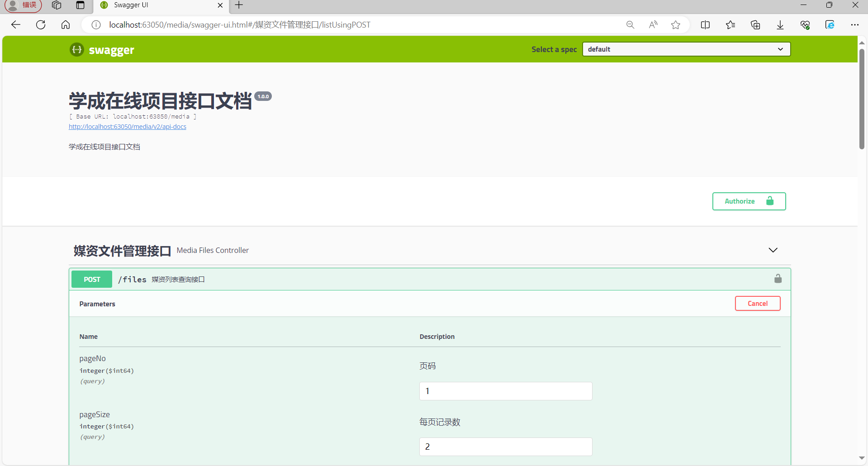Activate the read aloud icon
Viewport: 868px width, 466px height.
(x=653, y=25)
